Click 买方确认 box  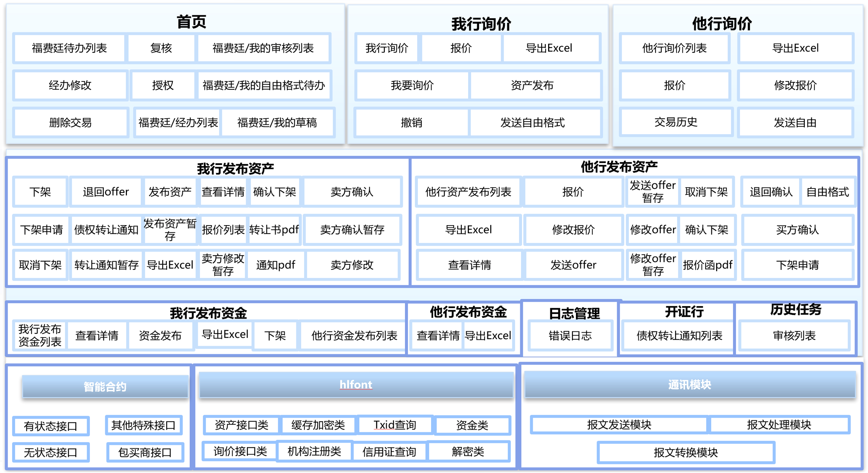click(797, 230)
